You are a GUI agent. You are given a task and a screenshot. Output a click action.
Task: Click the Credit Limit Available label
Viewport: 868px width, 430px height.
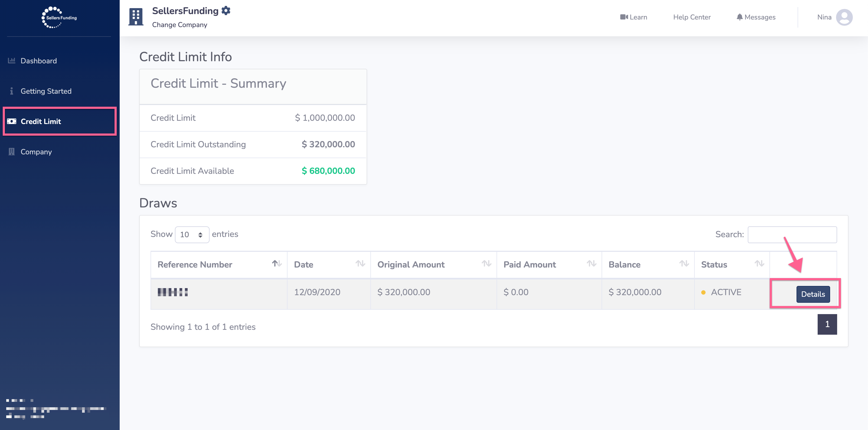(x=192, y=171)
